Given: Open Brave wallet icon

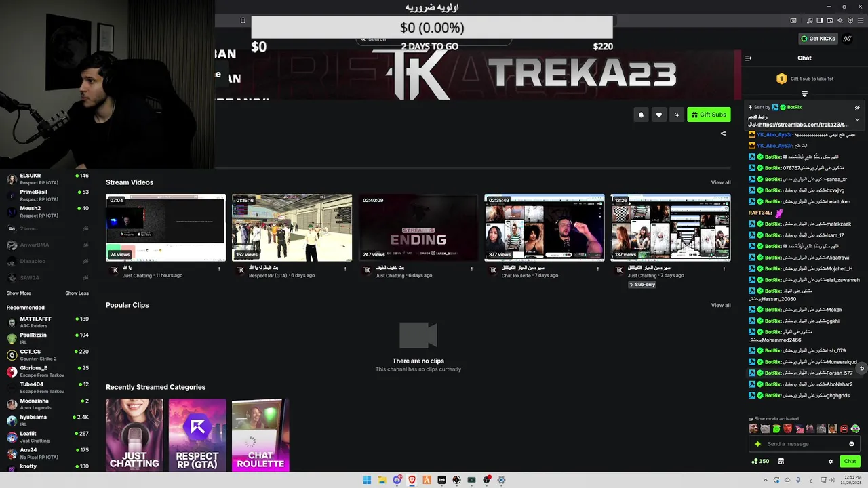Looking at the screenshot, I should (830, 20).
